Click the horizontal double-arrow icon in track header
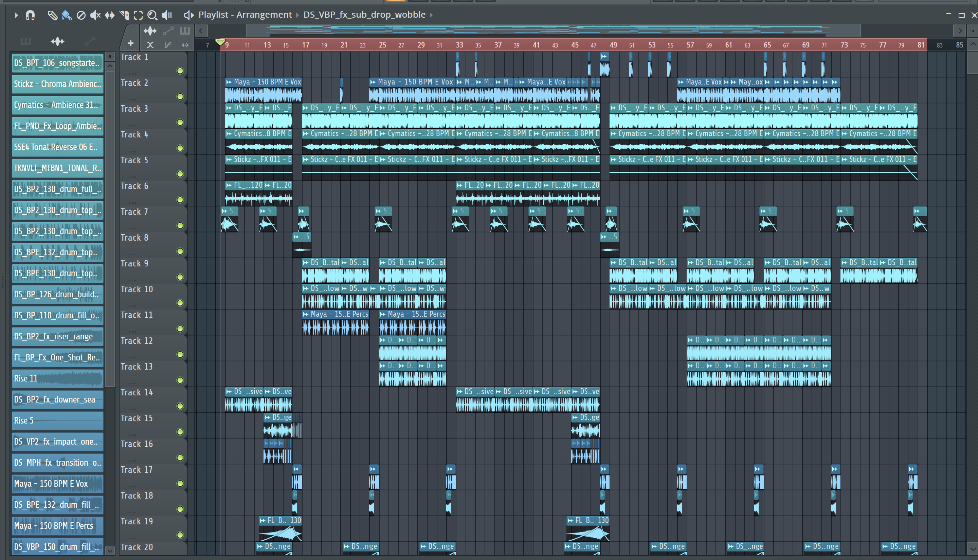This screenshot has height=560, width=978. click(185, 45)
